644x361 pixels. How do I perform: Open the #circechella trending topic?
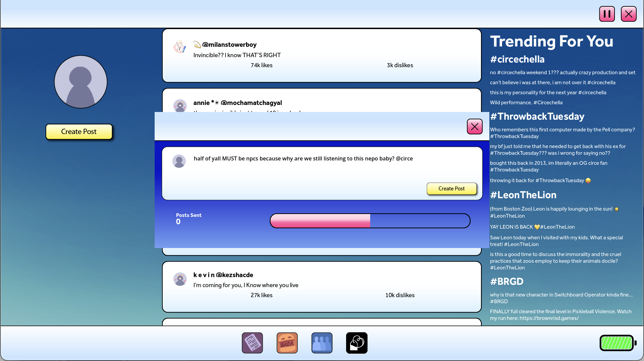(517, 59)
